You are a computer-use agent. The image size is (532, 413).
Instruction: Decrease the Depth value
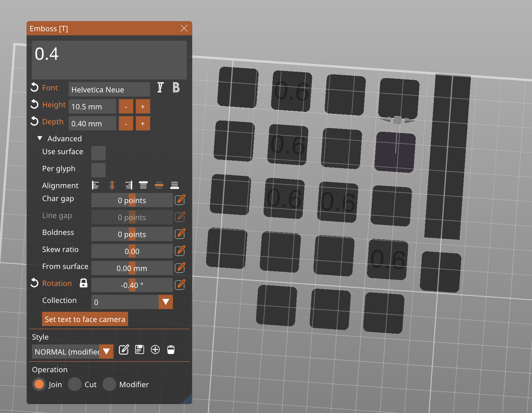coord(126,123)
